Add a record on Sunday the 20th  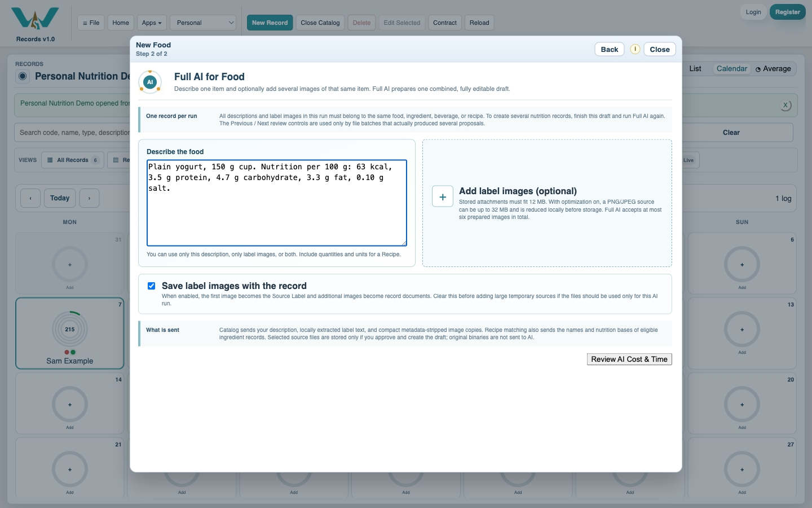pyautogui.click(x=742, y=404)
